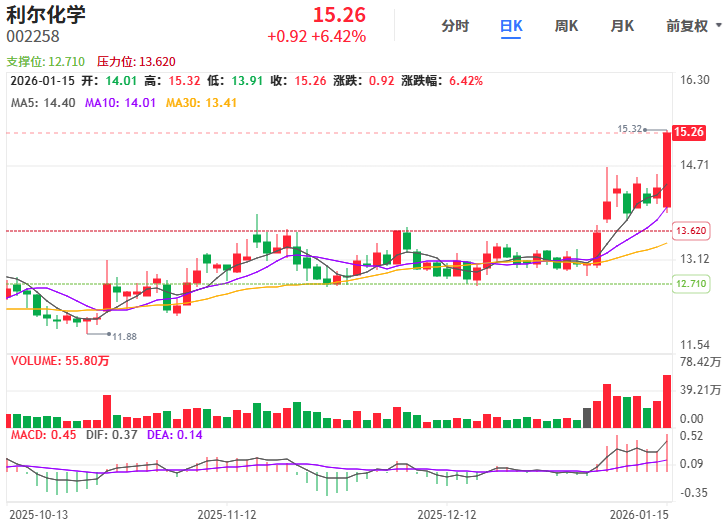Click the red 15.26 current price tag
Viewport: 727px width, 524px height.
pyautogui.click(x=690, y=132)
